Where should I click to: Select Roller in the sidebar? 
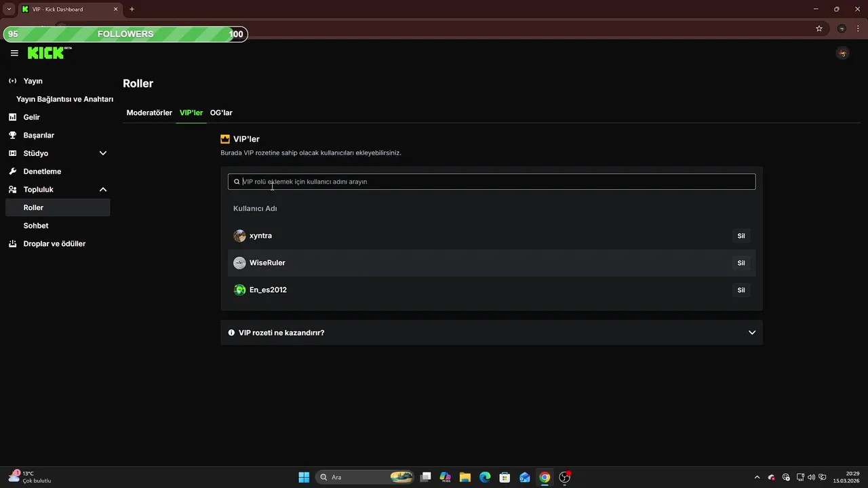tap(57, 207)
